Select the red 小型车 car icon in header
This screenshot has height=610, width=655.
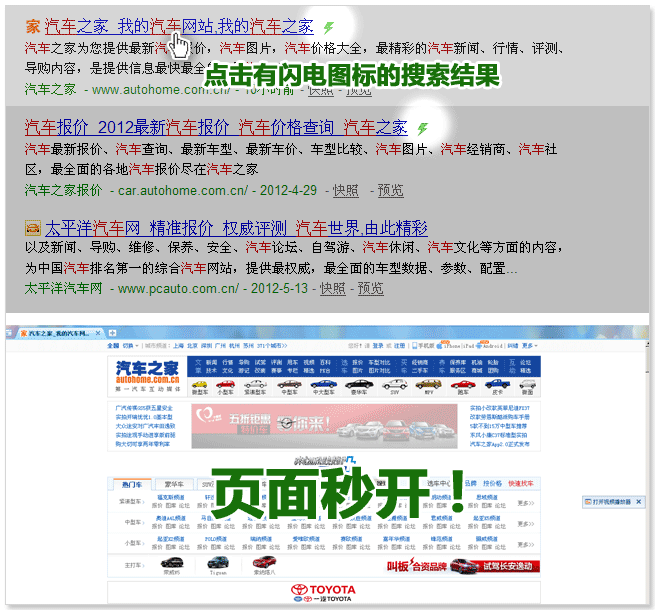coord(225,384)
